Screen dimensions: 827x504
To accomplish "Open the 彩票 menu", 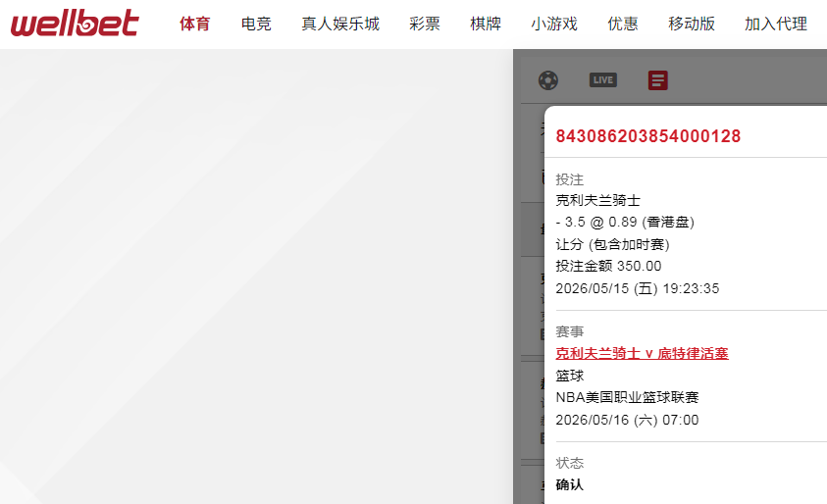I will (x=425, y=24).
